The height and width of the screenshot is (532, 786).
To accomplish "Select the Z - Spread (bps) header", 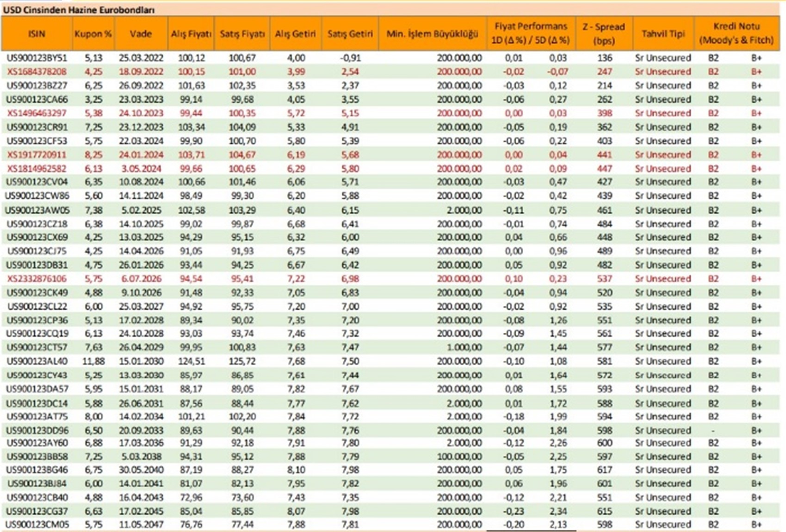I will tap(604, 34).
